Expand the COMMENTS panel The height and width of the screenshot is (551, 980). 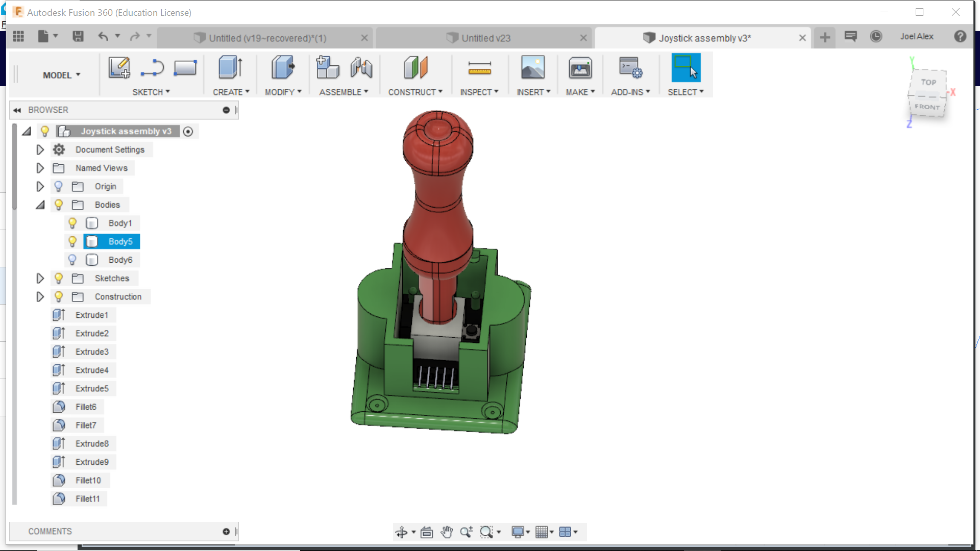(x=226, y=532)
